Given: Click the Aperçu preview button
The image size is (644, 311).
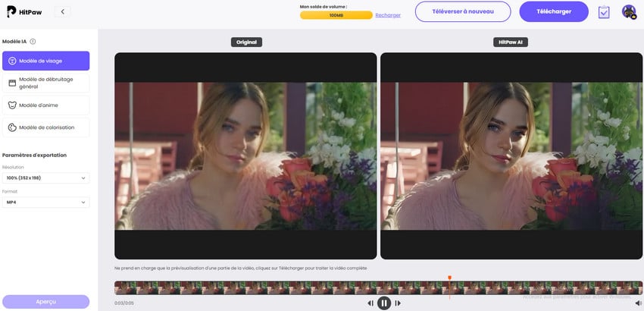Looking at the screenshot, I should point(45,301).
